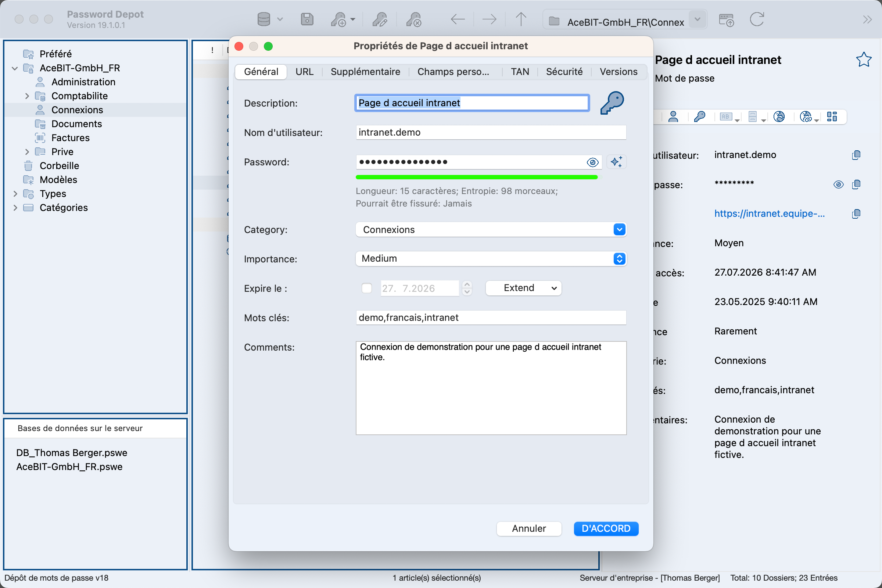
Task: Open the Importance dropdown showing Medium
Action: [491, 259]
